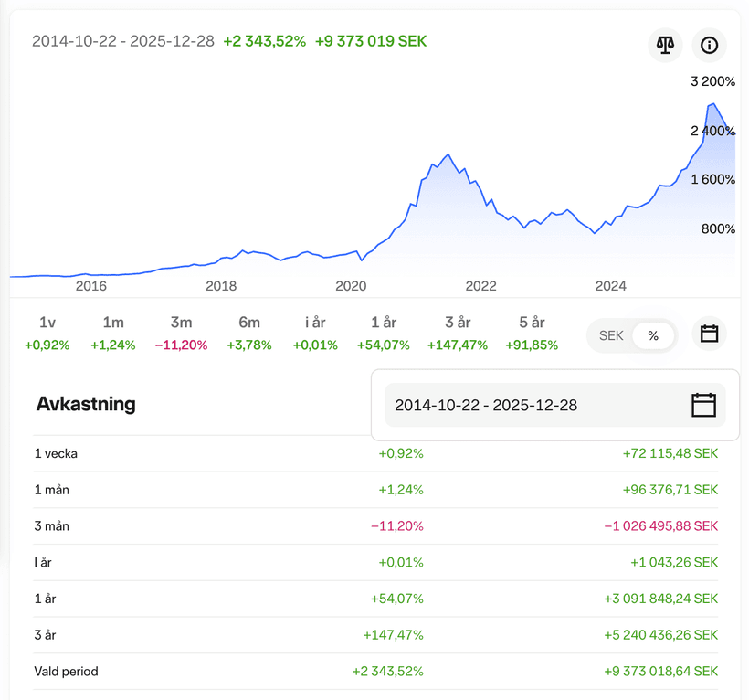The image size is (749, 700).
Task: Select the 'i år' period
Action: pyautogui.click(x=315, y=333)
